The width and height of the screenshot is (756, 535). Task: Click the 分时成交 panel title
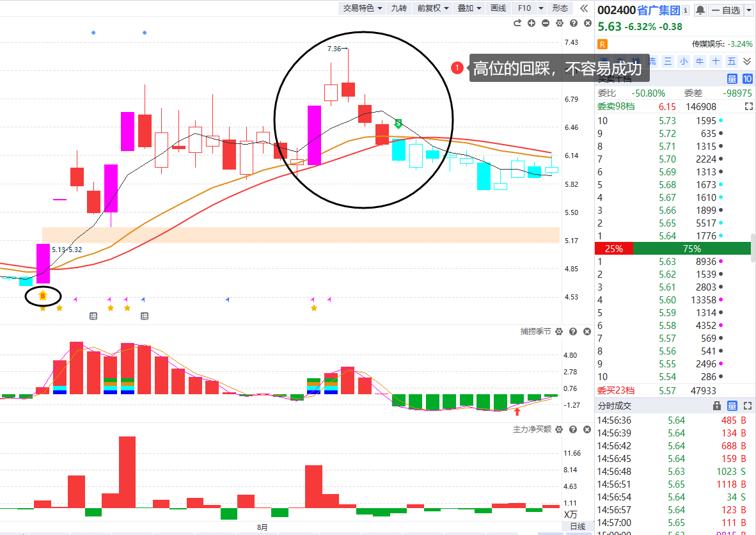614,406
